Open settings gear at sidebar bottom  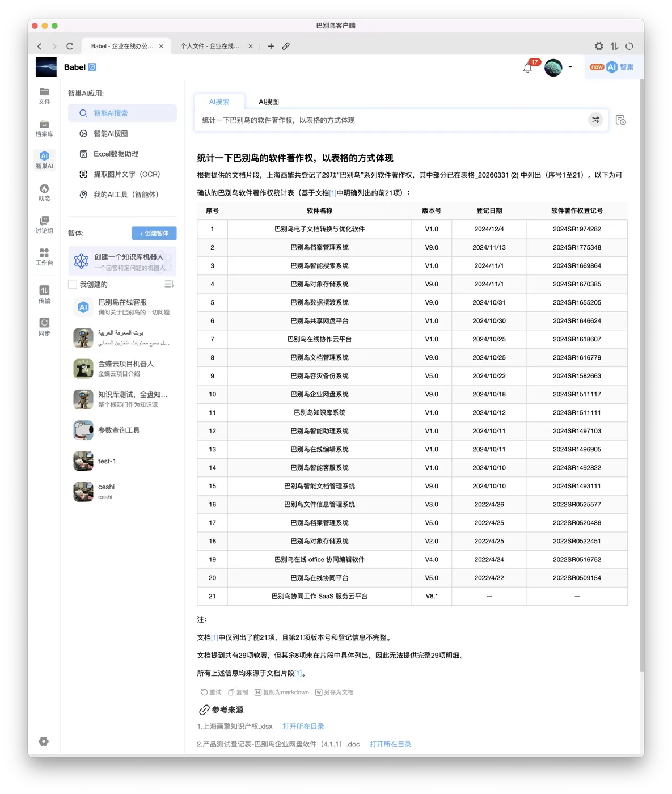[x=44, y=741]
